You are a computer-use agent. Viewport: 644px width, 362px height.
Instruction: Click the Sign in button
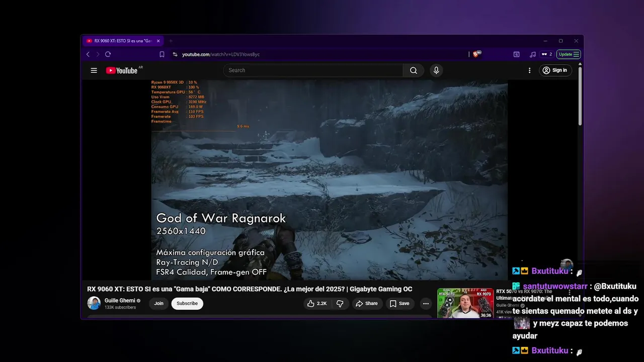554,70
